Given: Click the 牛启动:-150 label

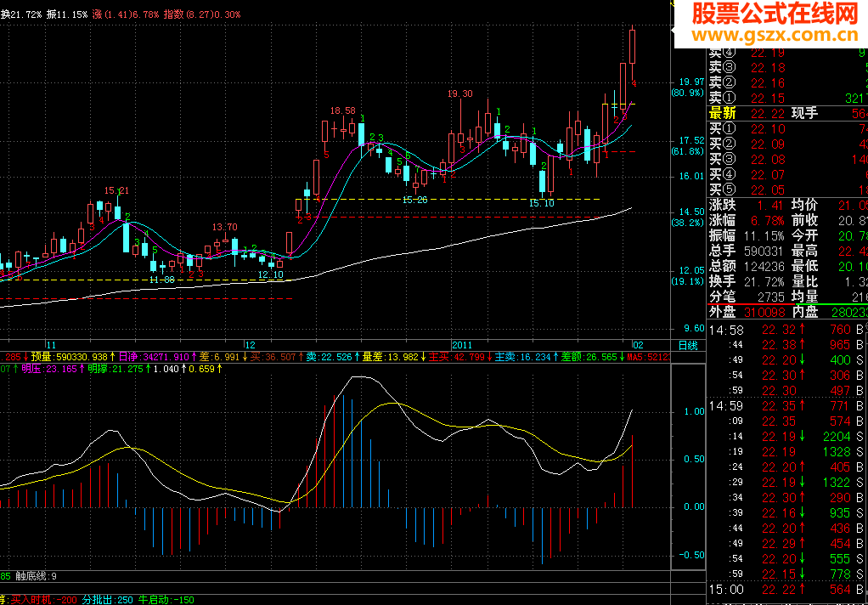Looking at the screenshot, I should click(x=166, y=600).
